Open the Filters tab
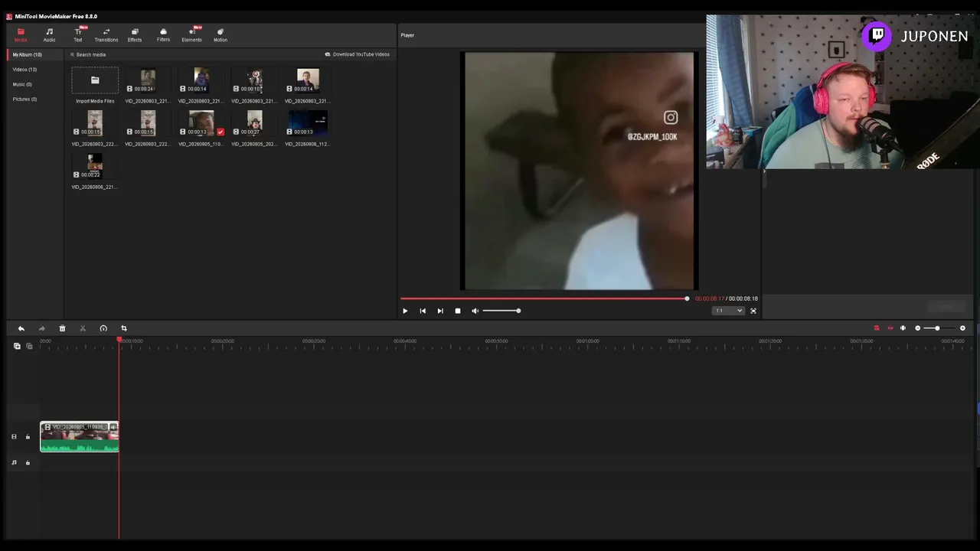980x551 pixels. point(163,35)
